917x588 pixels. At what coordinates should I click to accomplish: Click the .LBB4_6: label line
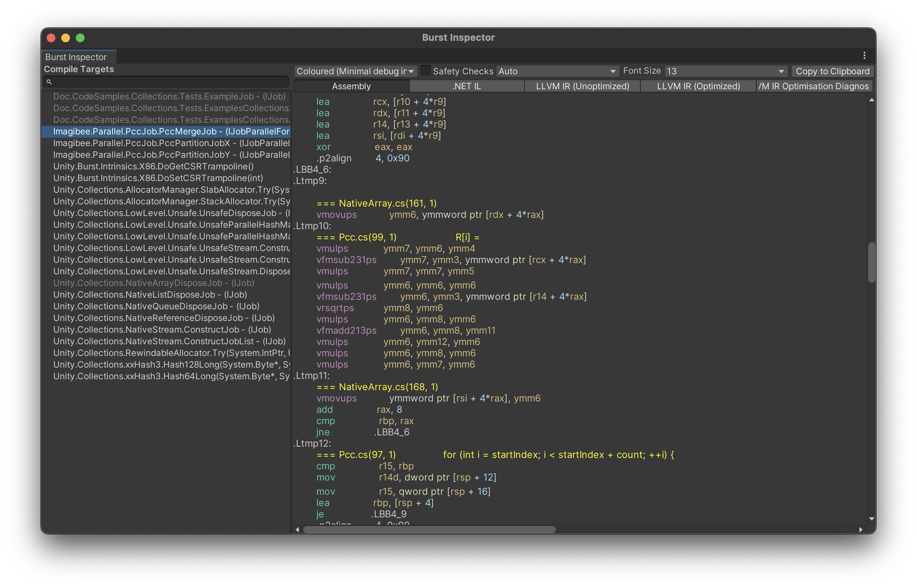312,169
